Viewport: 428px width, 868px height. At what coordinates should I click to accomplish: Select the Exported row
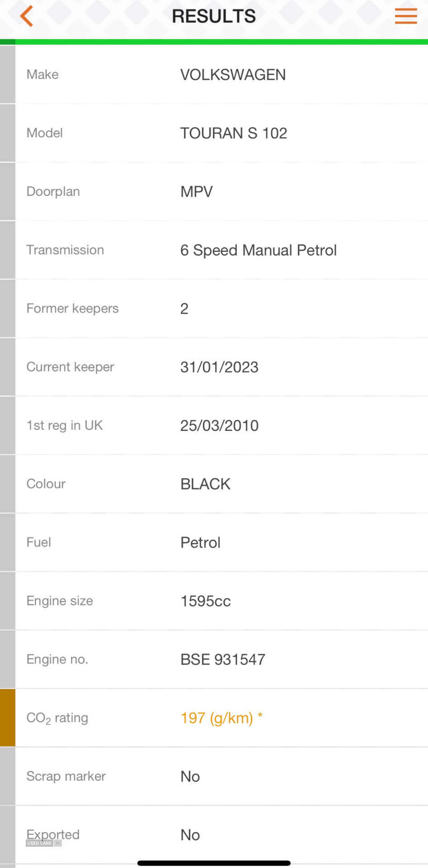coord(214,835)
